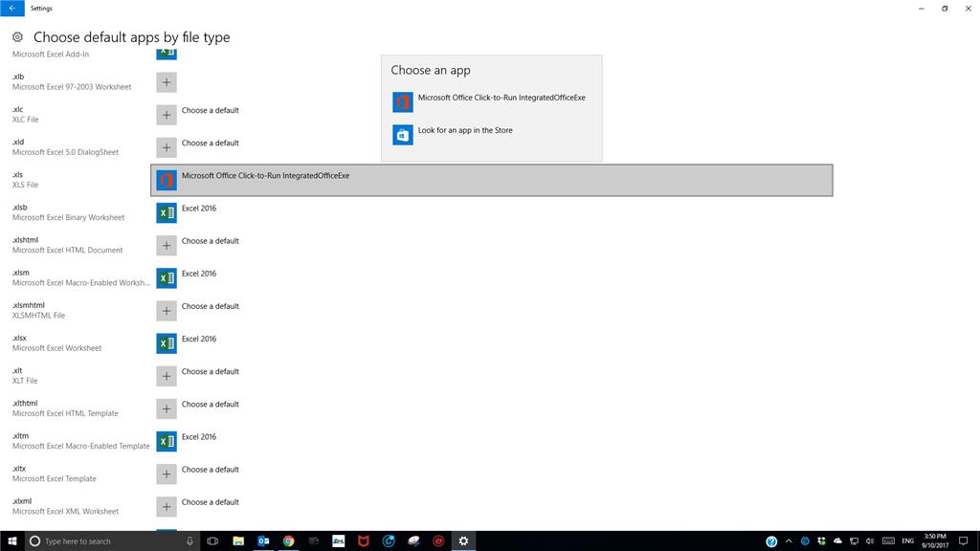Viewport: 980px width, 551px height.
Task: Choose Look for an app in the Store
Action: (x=491, y=134)
